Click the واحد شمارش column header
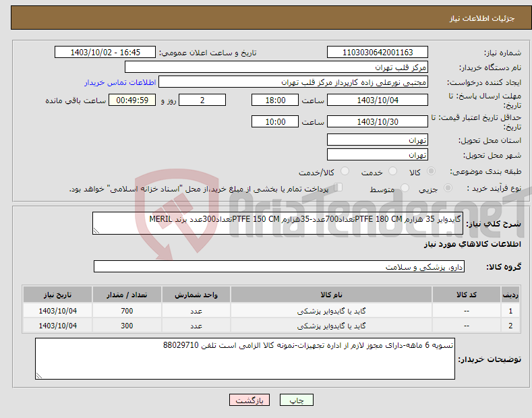The width and height of the screenshot is (532, 418). tap(196, 295)
